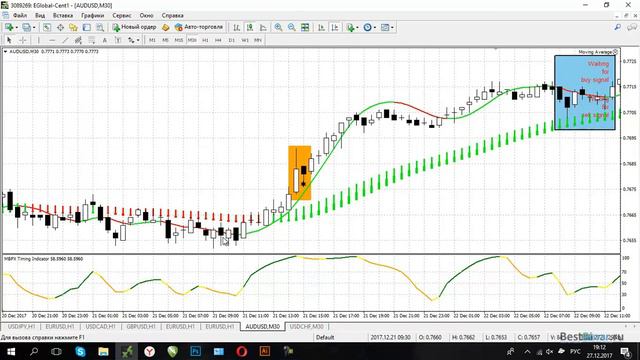Image resolution: width=640 pixels, height=360 pixels.
Task: Expand the Templates dropdown arrow
Action: pyautogui.click(x=392, y=27)
